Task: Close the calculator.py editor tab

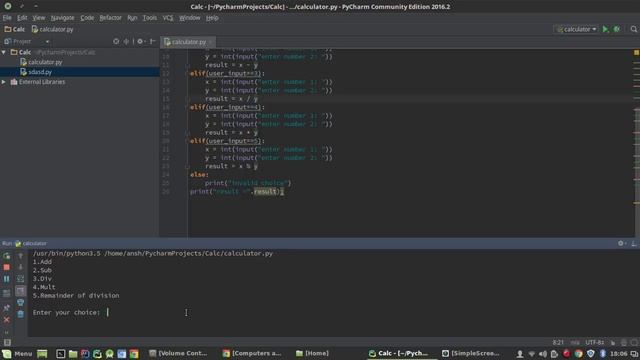Action: [211, 42]
